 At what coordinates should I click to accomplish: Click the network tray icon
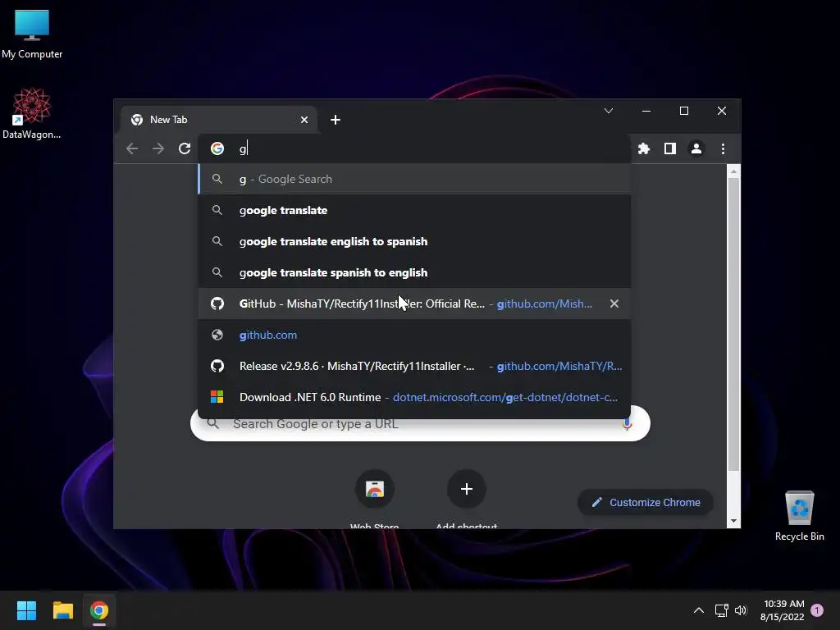tap(722, 610)
